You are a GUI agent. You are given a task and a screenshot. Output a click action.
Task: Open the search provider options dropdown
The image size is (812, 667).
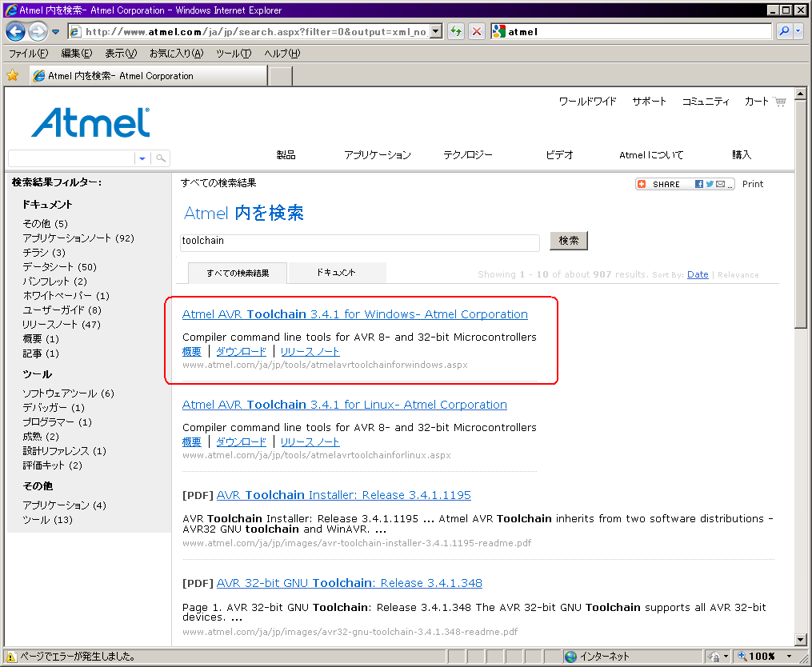[x=798, y=31]
